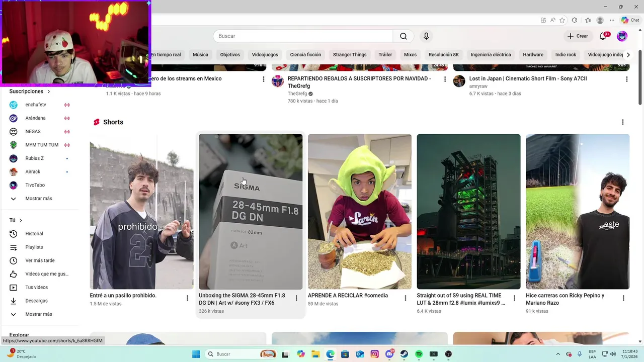Viewport: 644px width, 362px height.
Task: Open Edge extensions puzzle icon
Action: coord(575,20)
